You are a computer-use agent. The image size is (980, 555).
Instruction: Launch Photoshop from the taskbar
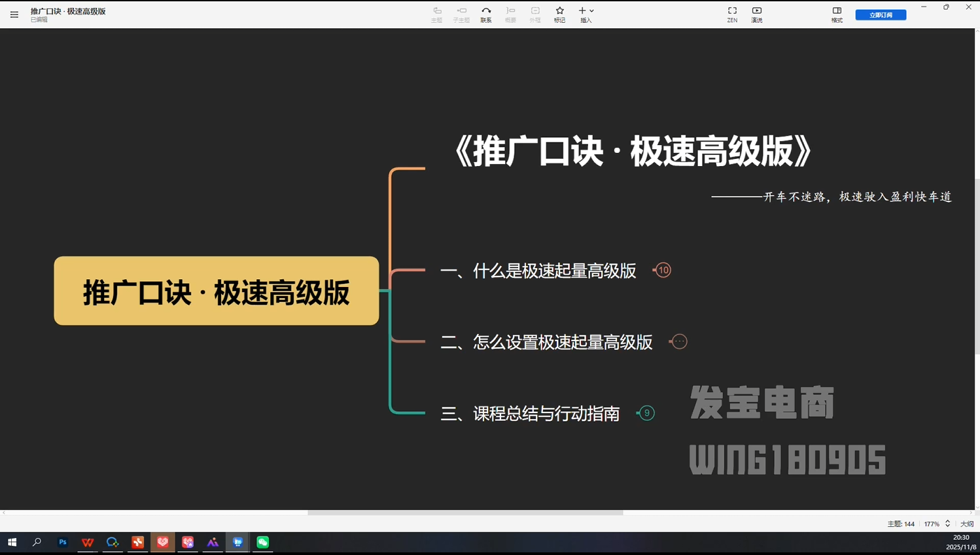coord(62,542)
